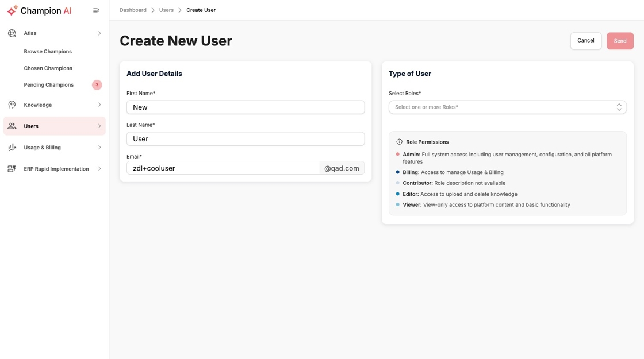Collapse the sidebar using the collapse icon

pyautogui.click(x=96, y=10)
